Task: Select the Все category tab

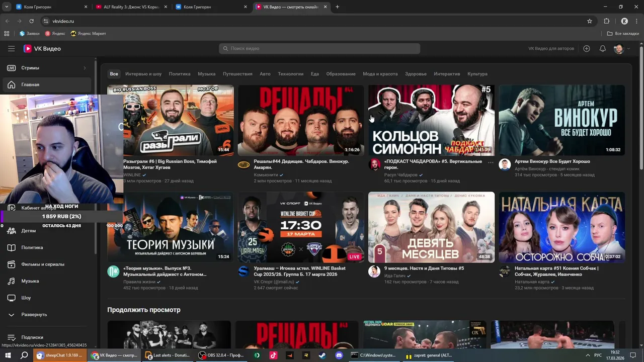Action: 114,74
